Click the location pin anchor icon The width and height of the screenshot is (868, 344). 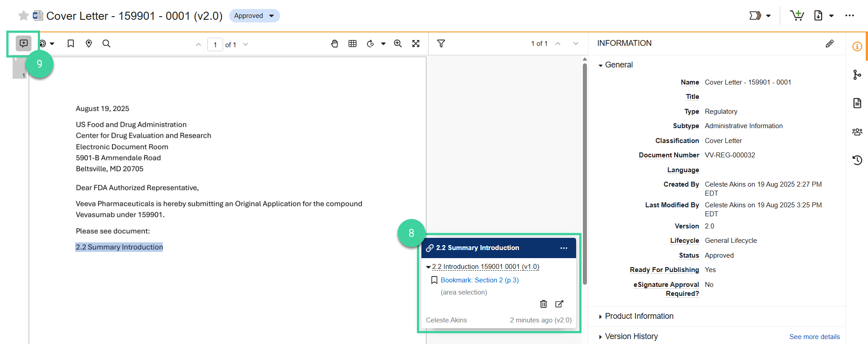(x=89, y=44)
